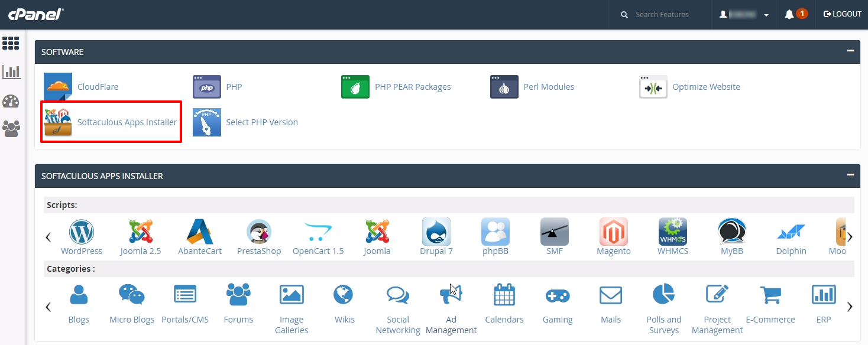Open the user account dropdown

point(744,14)
